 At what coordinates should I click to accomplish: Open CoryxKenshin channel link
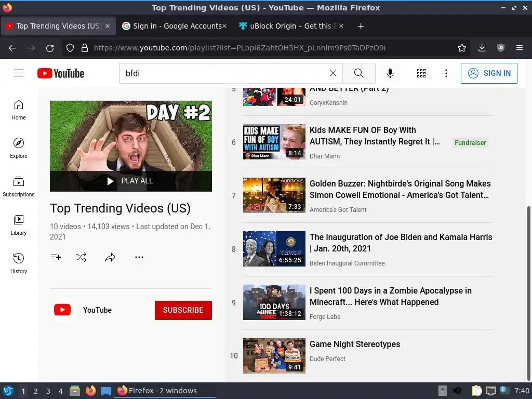(x=328, y=102)
